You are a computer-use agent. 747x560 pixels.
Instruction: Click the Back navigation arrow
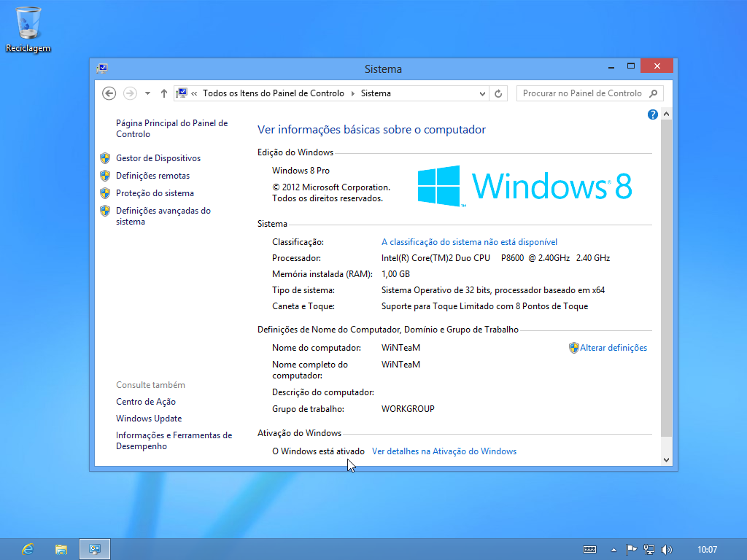(x=109, y=93)
